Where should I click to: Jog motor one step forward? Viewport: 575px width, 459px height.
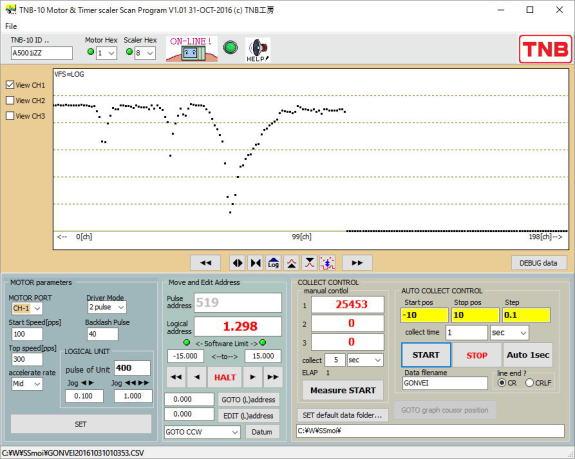pyautogui.click(x=252, y=377)
